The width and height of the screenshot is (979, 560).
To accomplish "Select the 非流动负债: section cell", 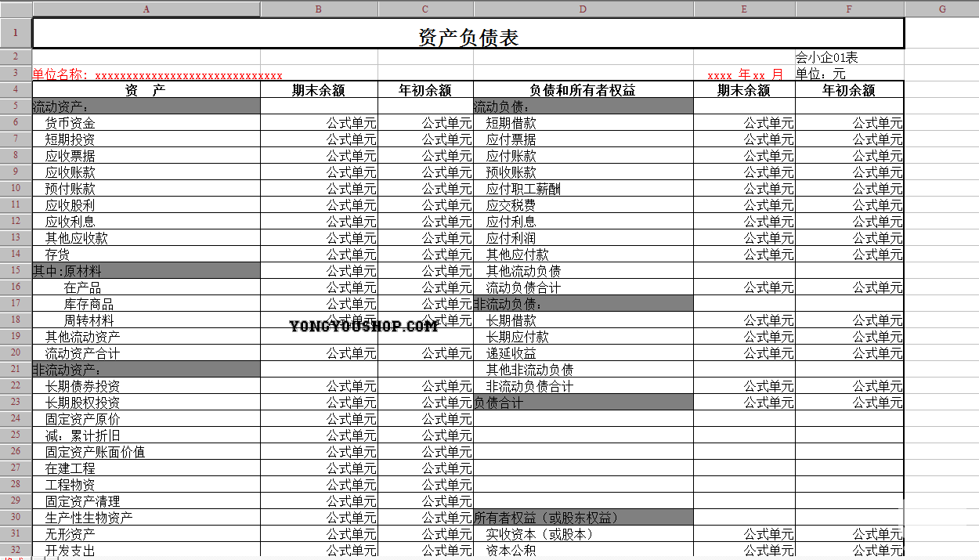I will [x=583, y=303].
